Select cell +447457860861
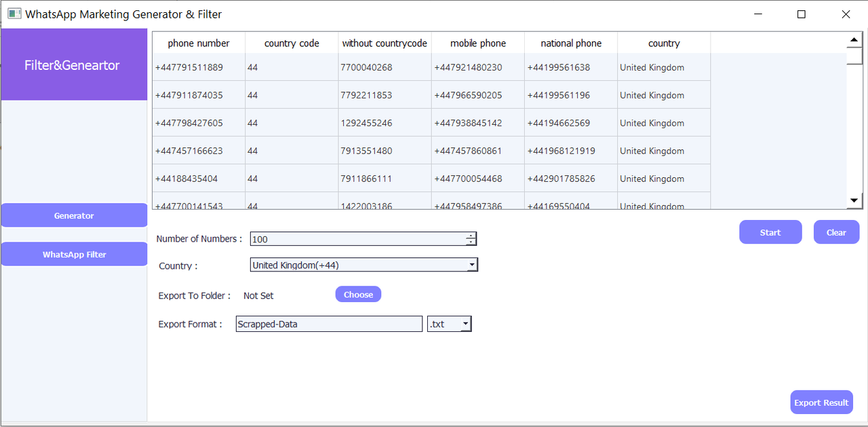This screenshot has width=868, height=427. click(x=478, y=151)
